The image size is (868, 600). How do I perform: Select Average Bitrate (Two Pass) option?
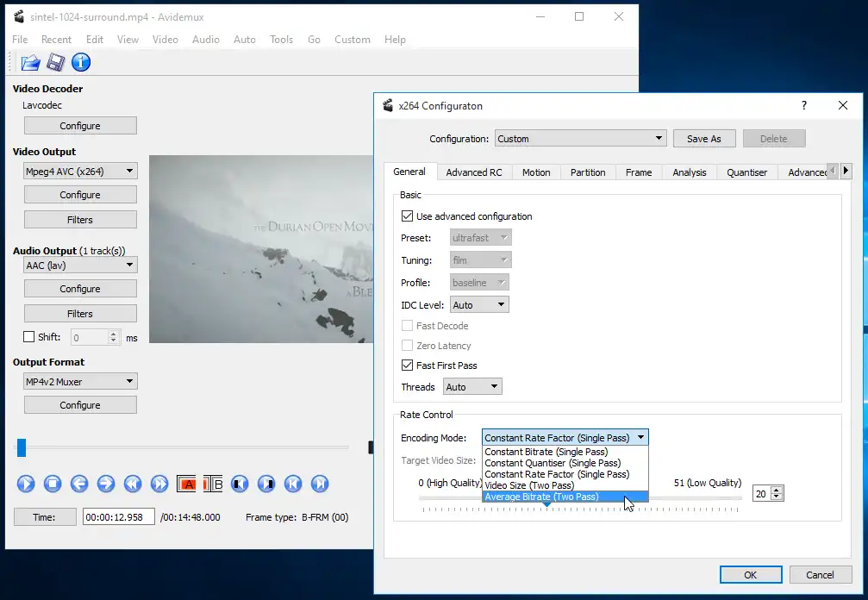[541, 497]
